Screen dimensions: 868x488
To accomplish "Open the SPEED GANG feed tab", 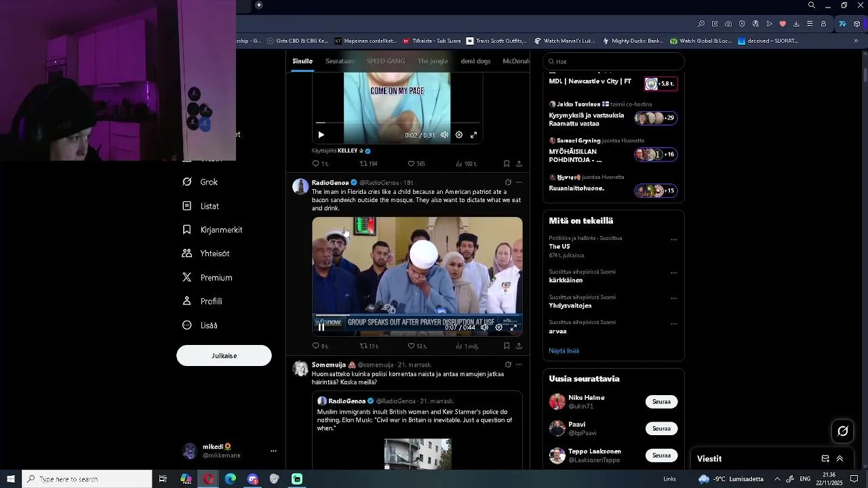I will (x=386, y=61).
